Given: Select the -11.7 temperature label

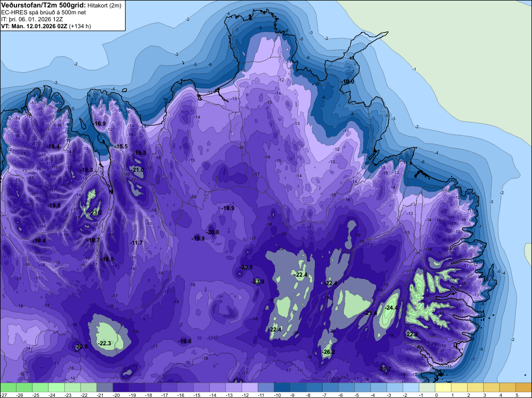Looking at the screenshot, I should (x=136, y=243).
